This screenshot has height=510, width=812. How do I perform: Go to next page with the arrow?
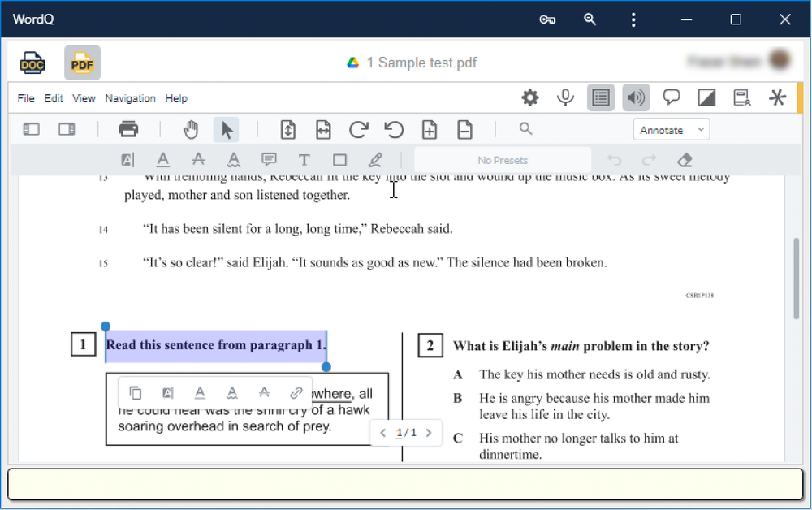coord(430,433)
